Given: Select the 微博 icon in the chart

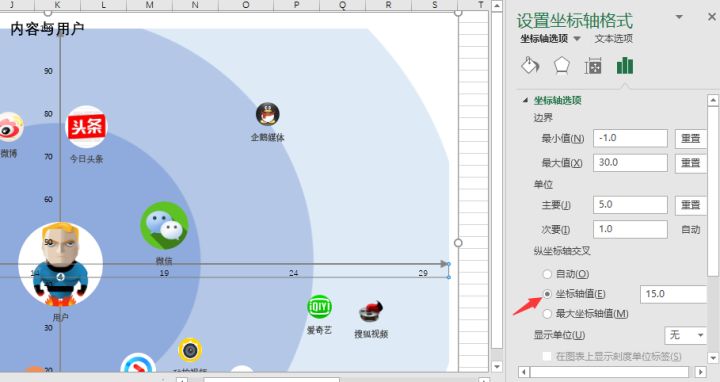Looking at the screenshot, I should point(10,128).
